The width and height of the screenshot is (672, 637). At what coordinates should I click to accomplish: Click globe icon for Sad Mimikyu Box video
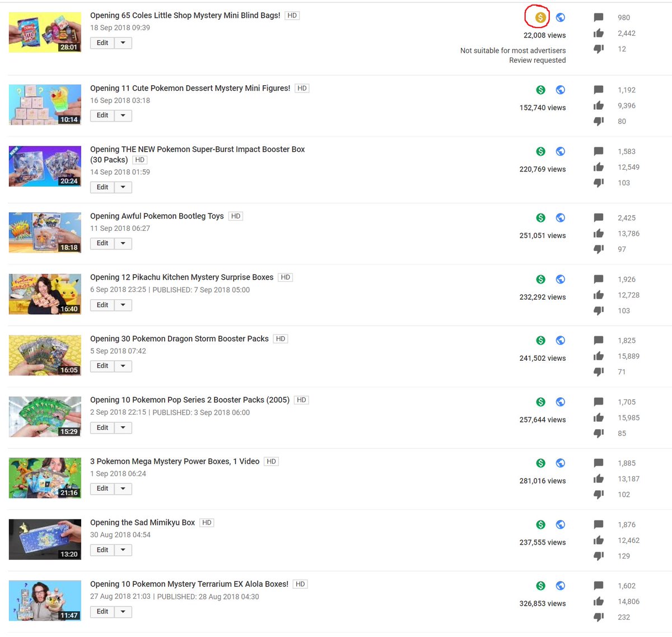(x=560, y=524)
